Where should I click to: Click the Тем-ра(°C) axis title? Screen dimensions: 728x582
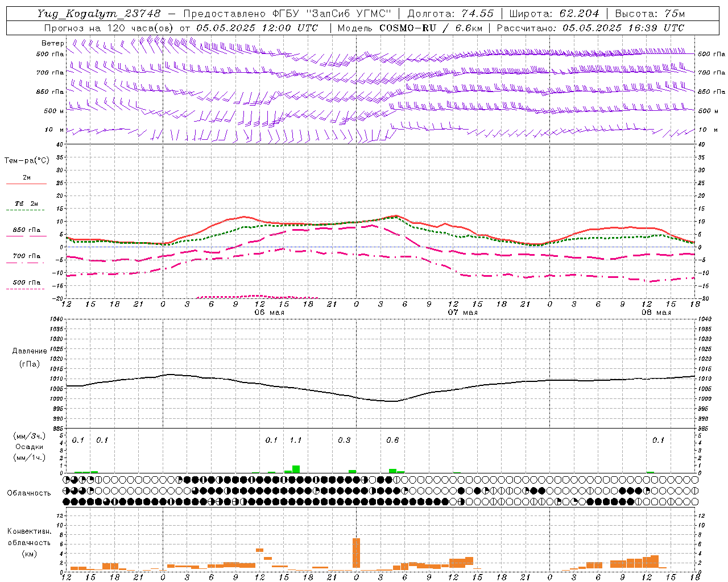click(27, 161)
